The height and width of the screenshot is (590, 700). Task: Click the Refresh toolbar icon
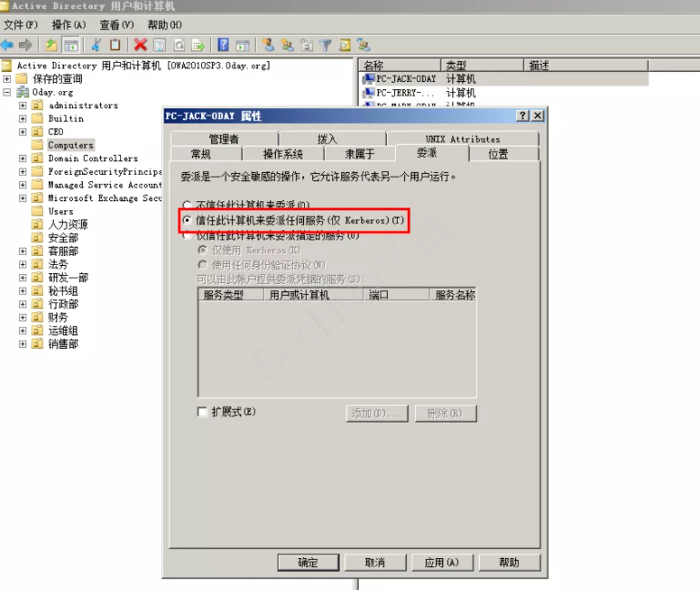tap(179, 46)
